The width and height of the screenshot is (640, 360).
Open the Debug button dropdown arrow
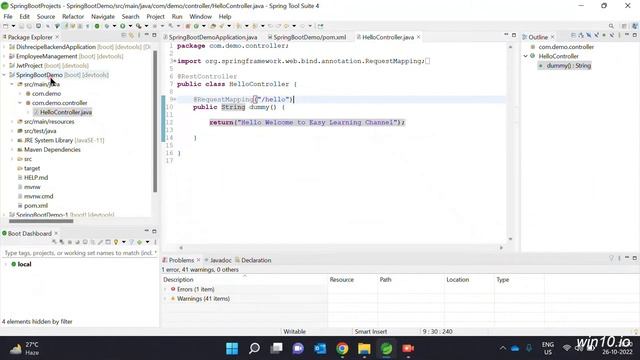pos(114,26)
